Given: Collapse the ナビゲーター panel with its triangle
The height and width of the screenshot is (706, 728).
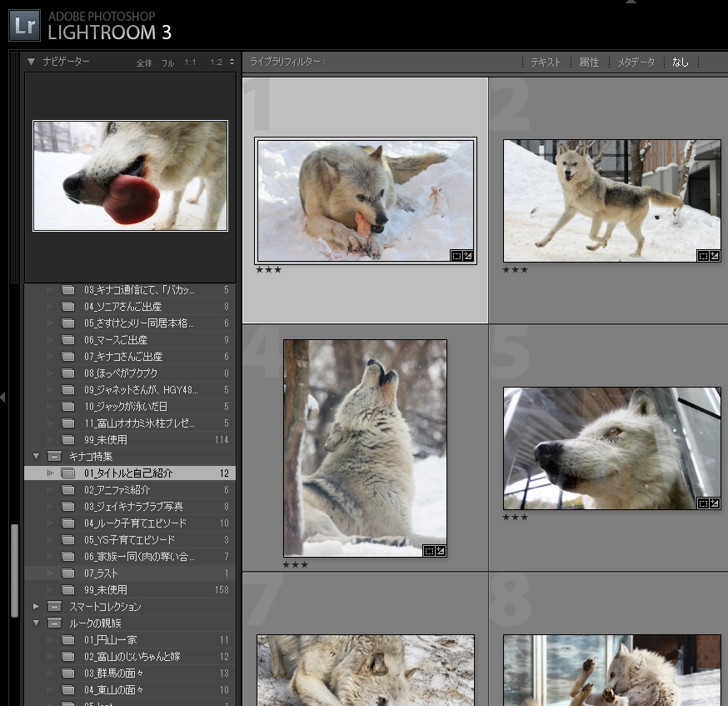Looking at the screenshot, I should 31,62.
